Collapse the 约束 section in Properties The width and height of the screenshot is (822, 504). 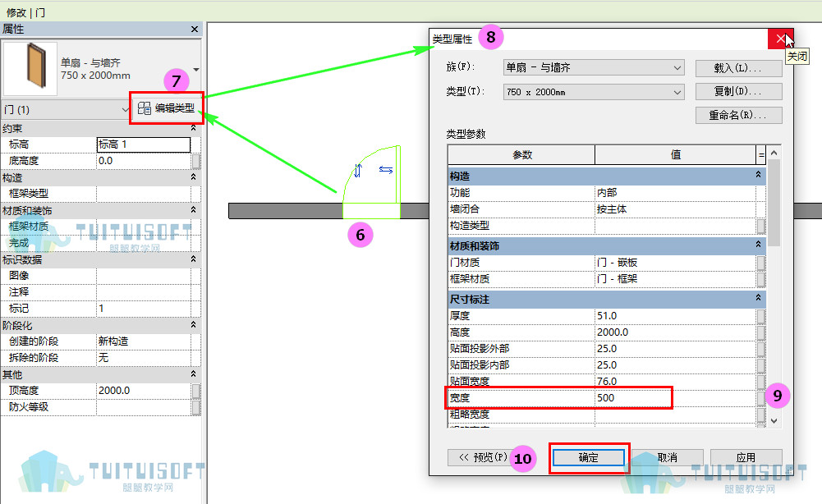pyautogui.click(x=194, y=128)
